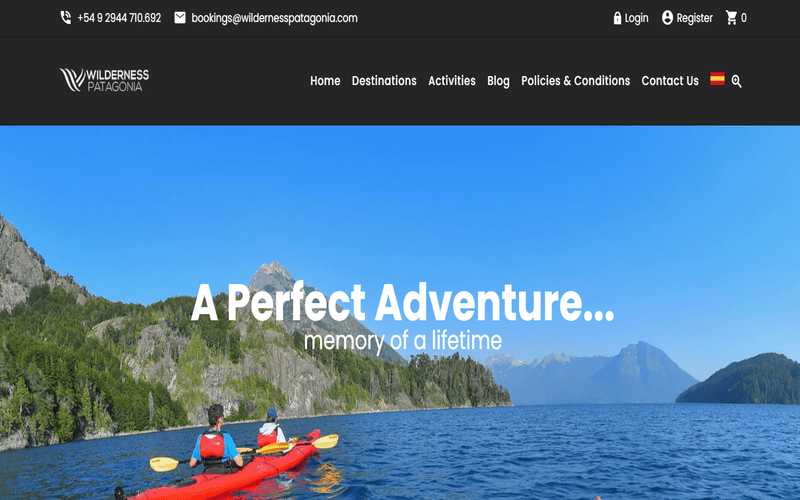
Task: Open the shopping cart icon
Action: (731, 18)
